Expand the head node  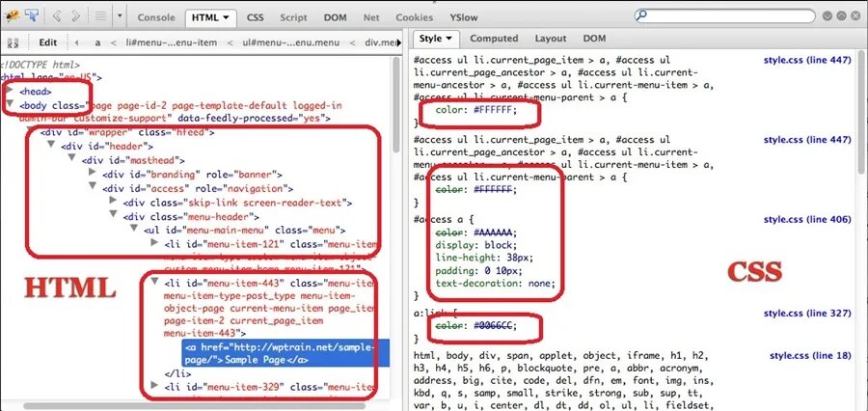point(10,89)
